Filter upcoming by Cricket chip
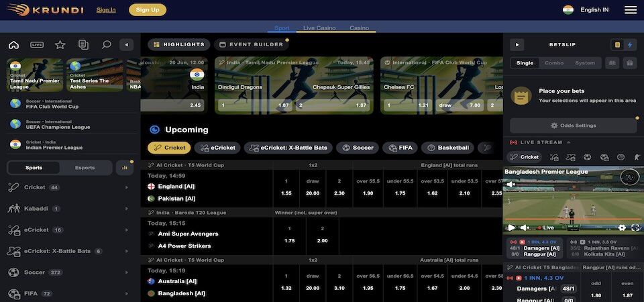This screenshot has height=302, width=644. click(169, 148)
